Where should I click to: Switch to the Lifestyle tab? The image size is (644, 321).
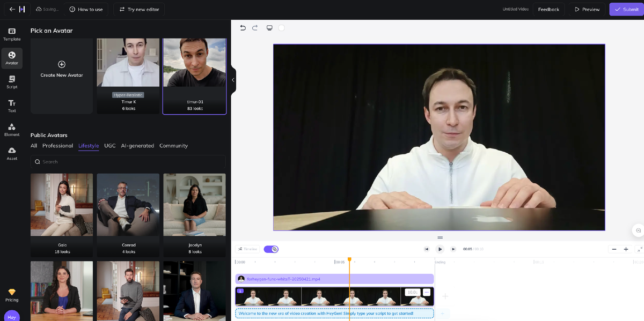[89, 146]
